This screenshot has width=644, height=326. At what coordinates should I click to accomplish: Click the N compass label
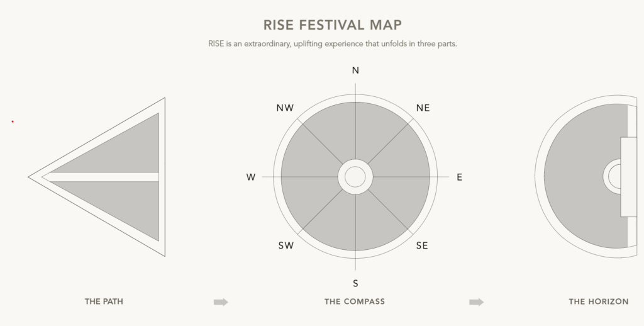point(355,70)
